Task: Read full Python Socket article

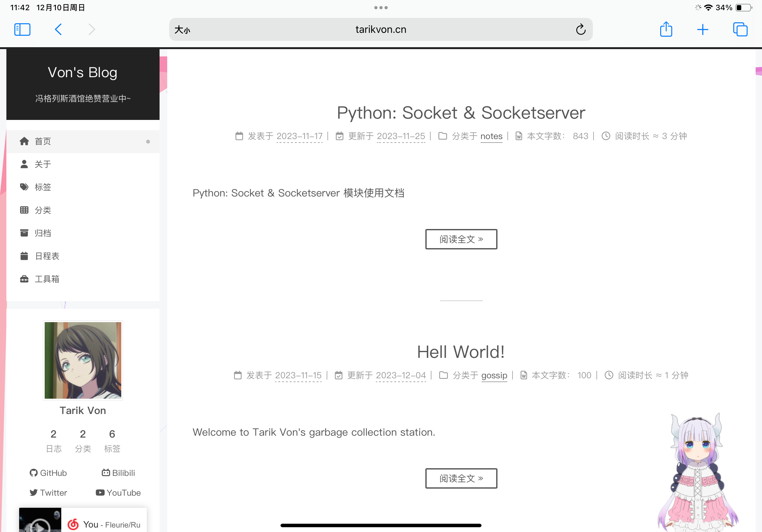Action: click(x=461, y=239)
